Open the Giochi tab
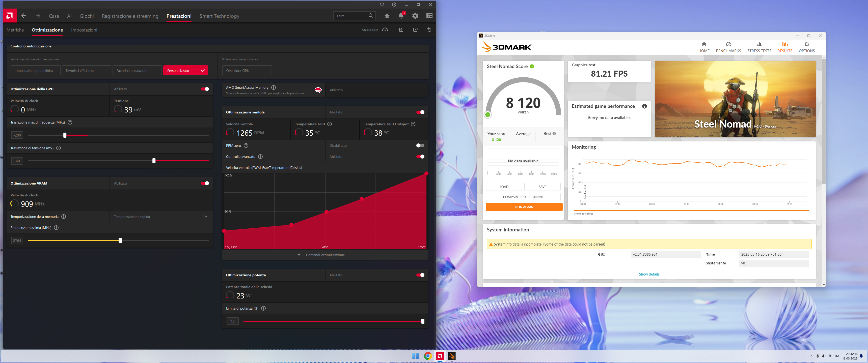This screenshot has width=868, height=363. 87,16
